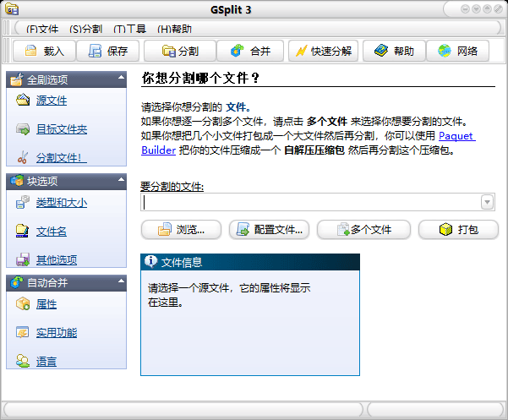Open the 类型和大小 sidebar link
This screenshot has width=508, height=420.
62,202
